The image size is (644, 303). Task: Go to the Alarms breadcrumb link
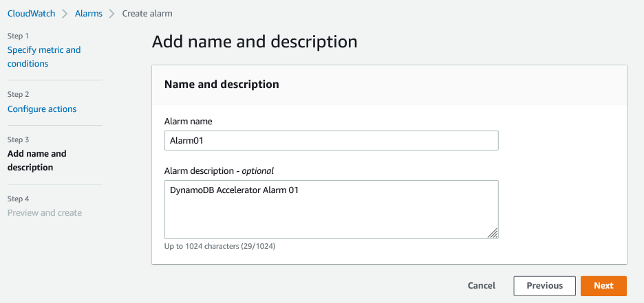[89, 13]
